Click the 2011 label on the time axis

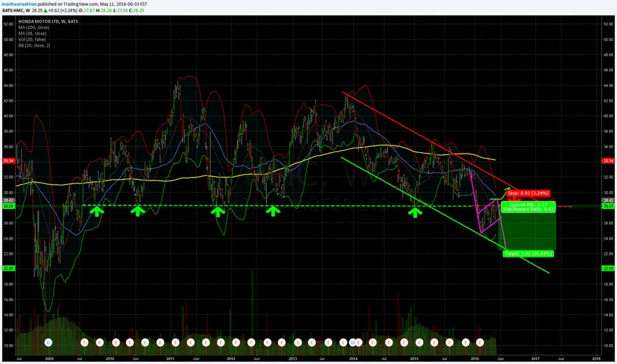(x=170, y=359)
